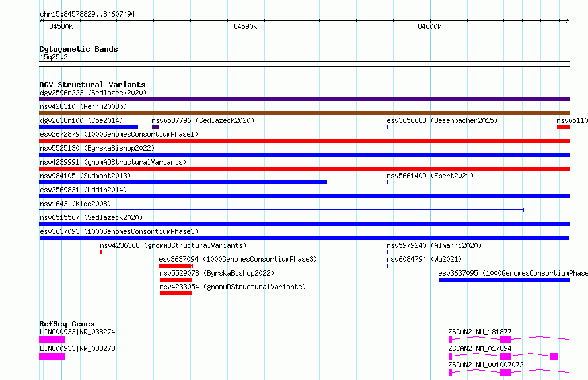Open dgv2596n223 (Sedlazeck2020) variant label
588x380 pixels.
point(93,93)
